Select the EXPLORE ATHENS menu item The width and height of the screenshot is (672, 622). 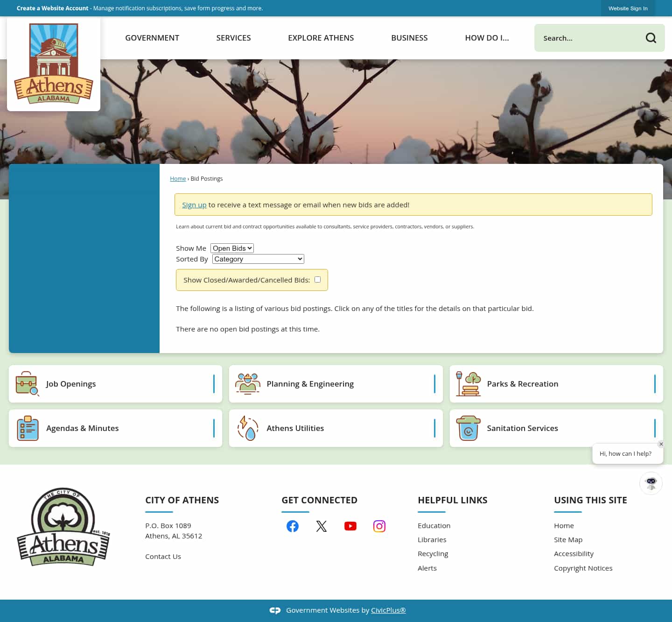click(x=321, y=38)
